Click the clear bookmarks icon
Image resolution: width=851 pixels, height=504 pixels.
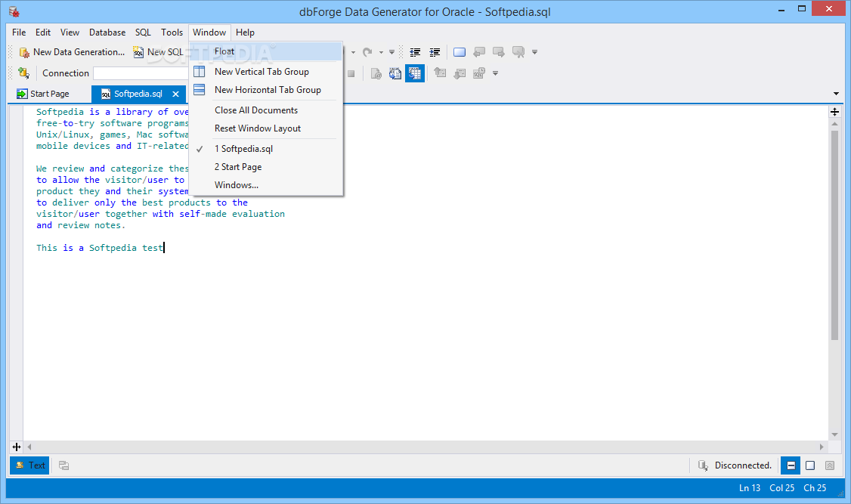tap(518, 52)
